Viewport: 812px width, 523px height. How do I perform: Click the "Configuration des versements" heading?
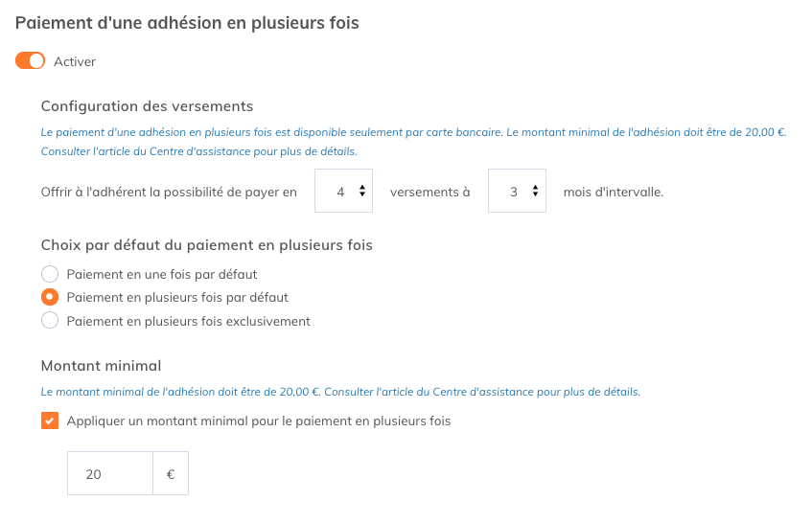147,106
